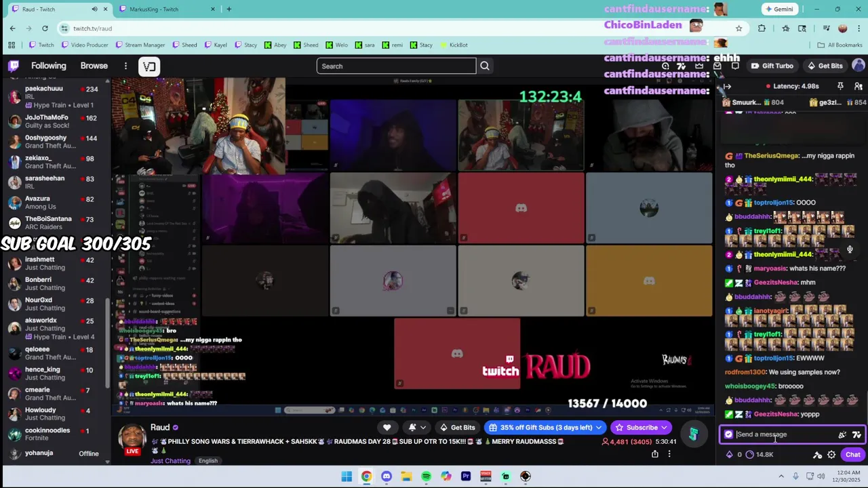Click the rodfrom1300 username in chat

[x=746, y=372]
